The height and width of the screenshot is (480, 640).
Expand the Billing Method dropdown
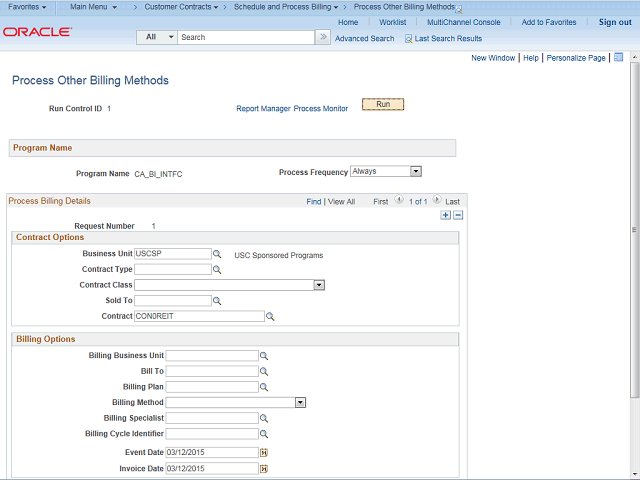tap(300, 402)
